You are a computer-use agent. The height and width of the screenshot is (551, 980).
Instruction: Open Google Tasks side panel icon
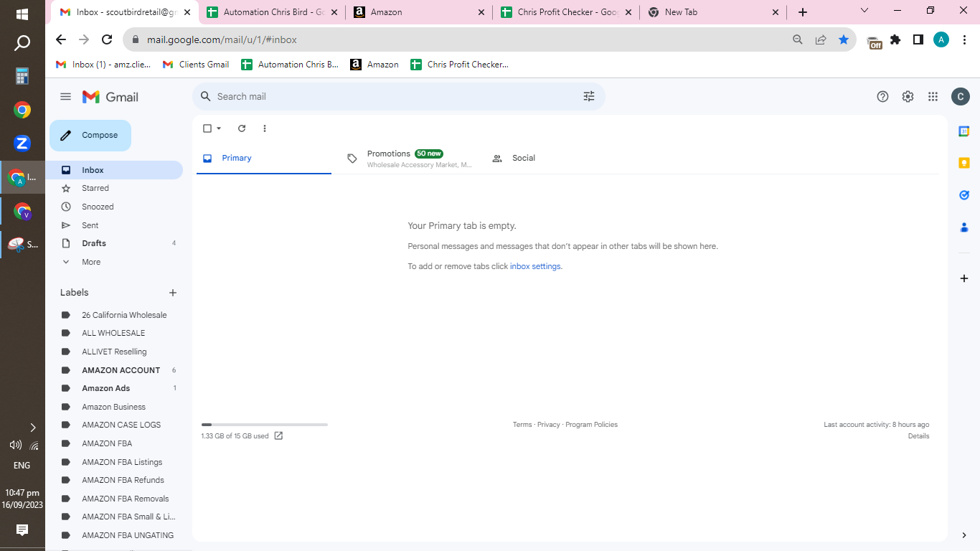[964, 195]
